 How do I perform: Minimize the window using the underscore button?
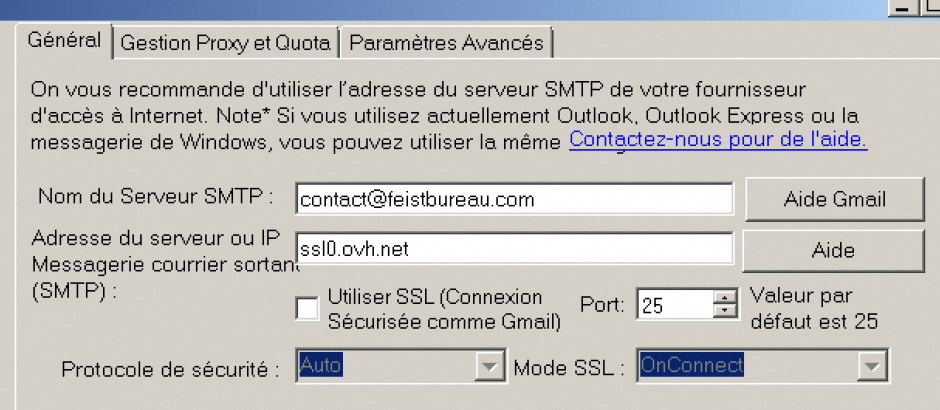(x=903, y=8)
